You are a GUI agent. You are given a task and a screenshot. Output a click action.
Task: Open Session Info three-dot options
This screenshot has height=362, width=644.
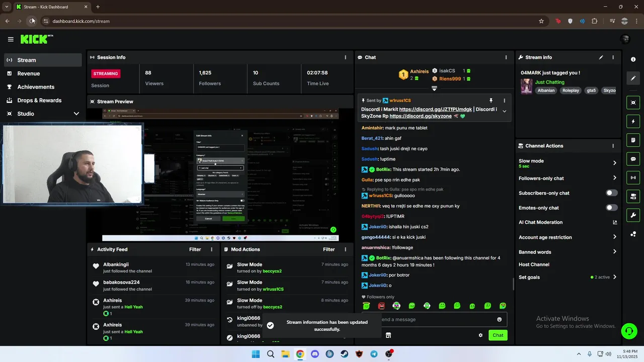[x=345, y=57]
